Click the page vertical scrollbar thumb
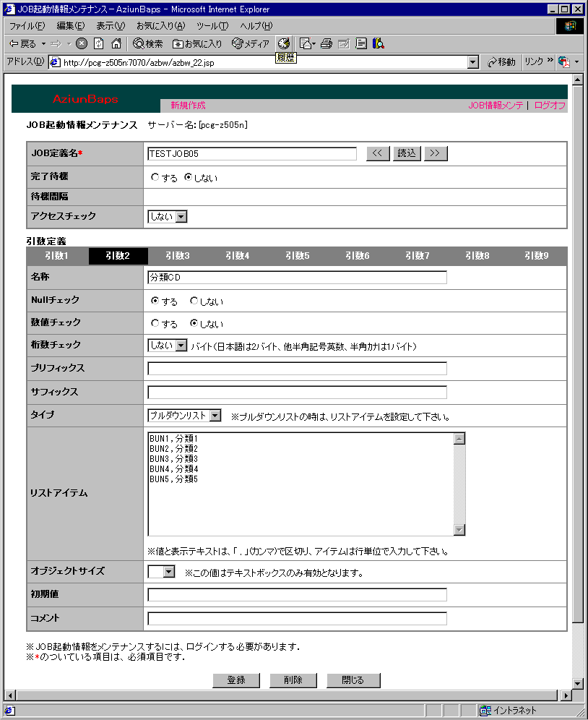 pyautogui.click(x=578, y=353)
